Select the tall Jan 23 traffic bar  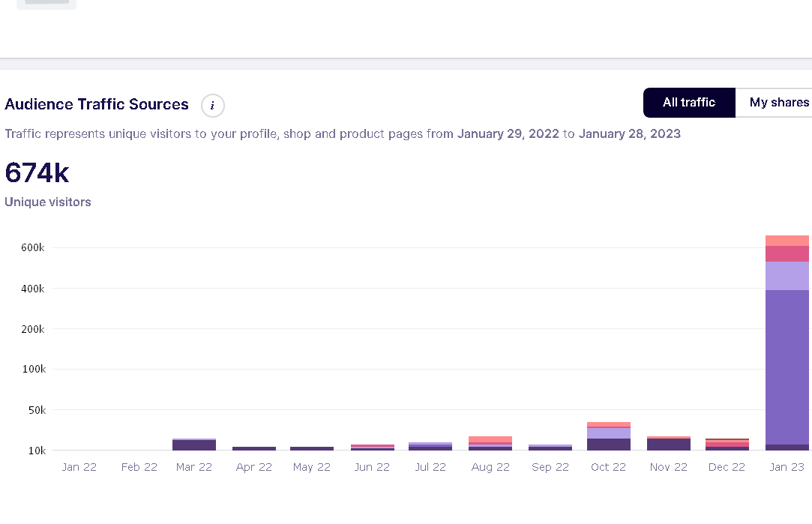click(x=787, y=360)
